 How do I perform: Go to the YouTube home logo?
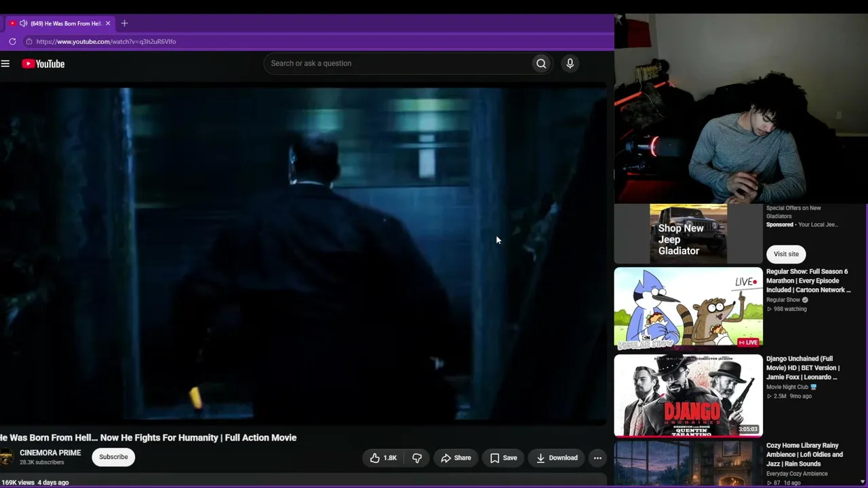pyautogui.click(x=43, y=64)
